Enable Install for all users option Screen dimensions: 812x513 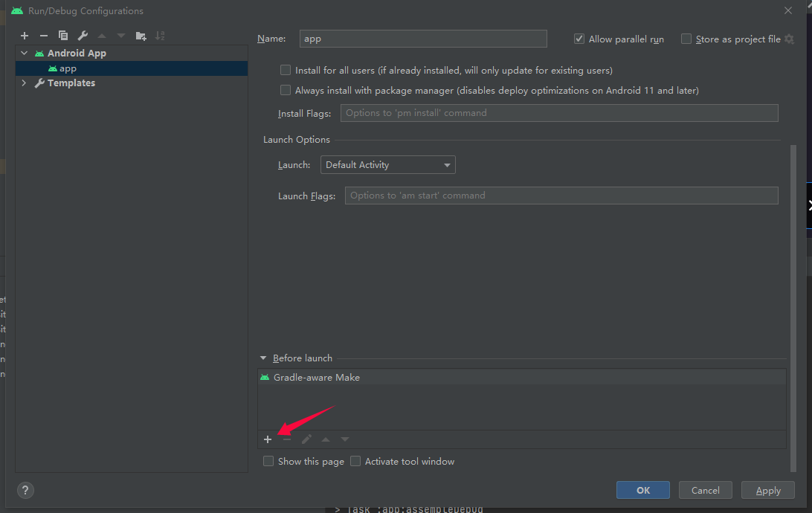click(286, 70)
